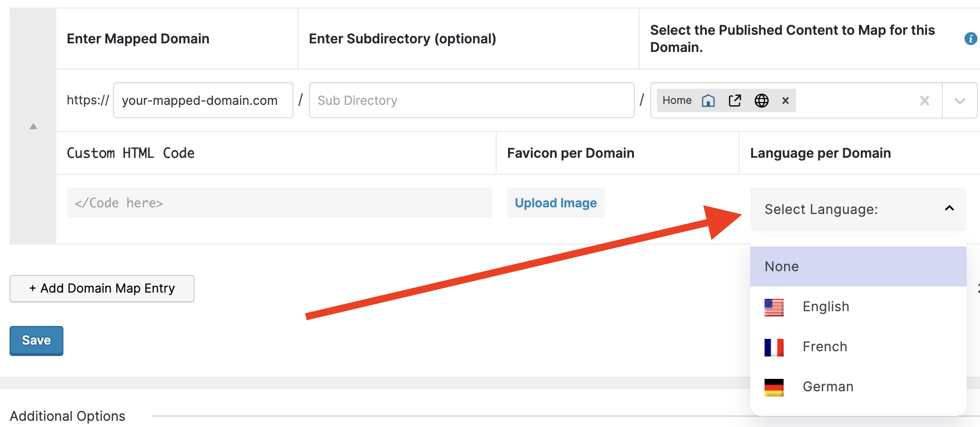This screenshot has width=980, height=427.
Task: Click Add Domain Map Entry button
Action: 102,289
